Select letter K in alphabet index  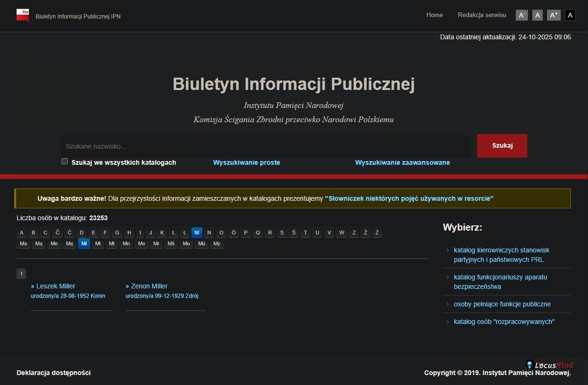(162, 233)
